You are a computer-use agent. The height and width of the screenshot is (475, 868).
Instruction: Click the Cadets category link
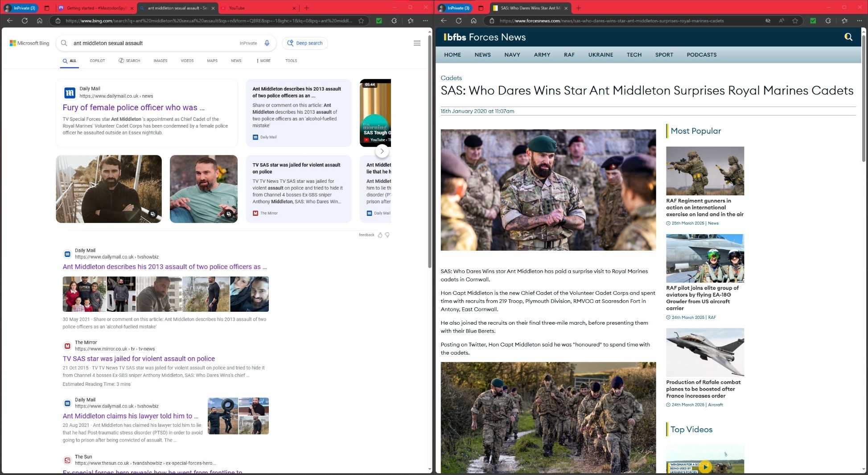pyautogui.click(x=451, y=78)
